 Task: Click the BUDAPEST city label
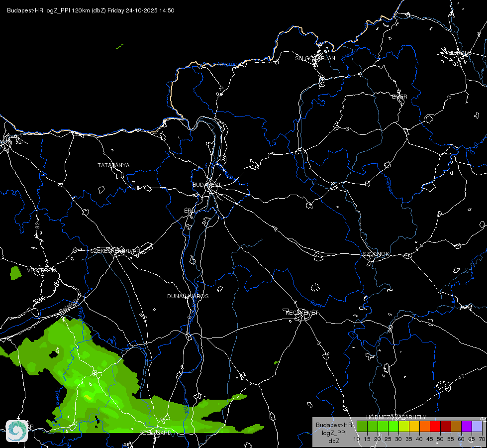[206, 185]
